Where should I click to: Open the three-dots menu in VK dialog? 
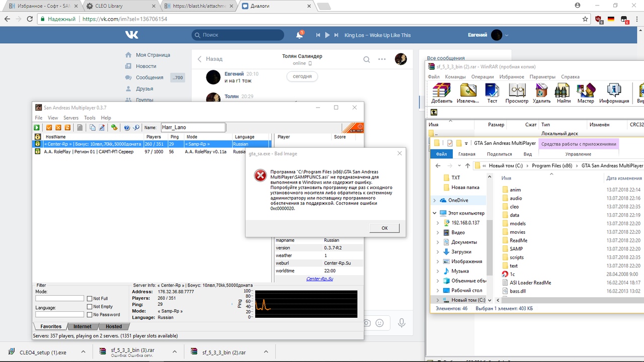pos(382,59)
